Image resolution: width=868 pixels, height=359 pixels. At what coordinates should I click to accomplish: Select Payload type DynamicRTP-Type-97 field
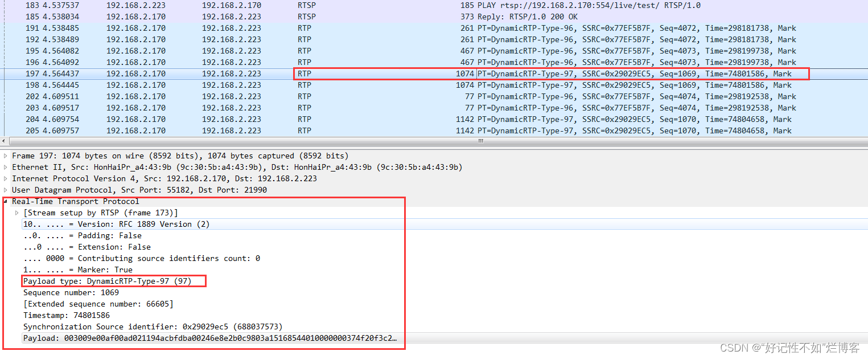(107, 281)
